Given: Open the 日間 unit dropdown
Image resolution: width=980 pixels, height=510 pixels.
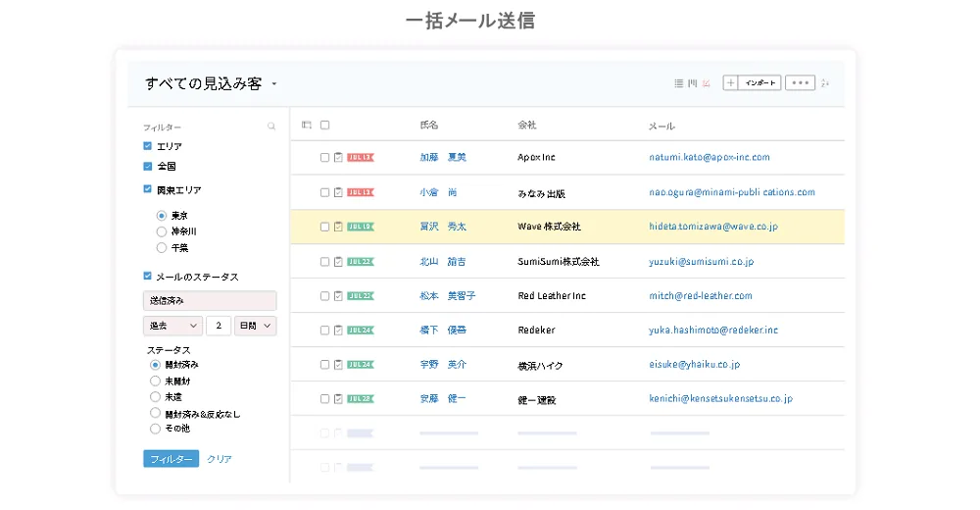Looking at the screenshot, I should [255, 326].
